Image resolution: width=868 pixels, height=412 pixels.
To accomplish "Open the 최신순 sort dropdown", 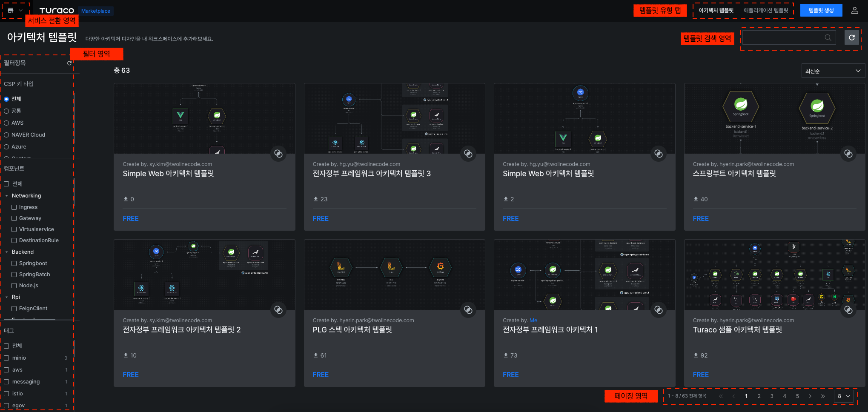I will (833, 71).
